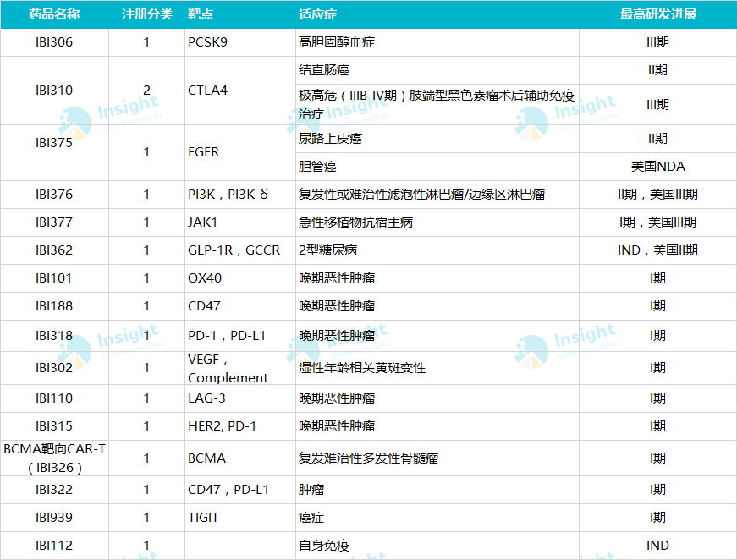Select the IBI110 drug name cell
The height and width of the screenshot is (560, 737).
click(x=54, y=398)
